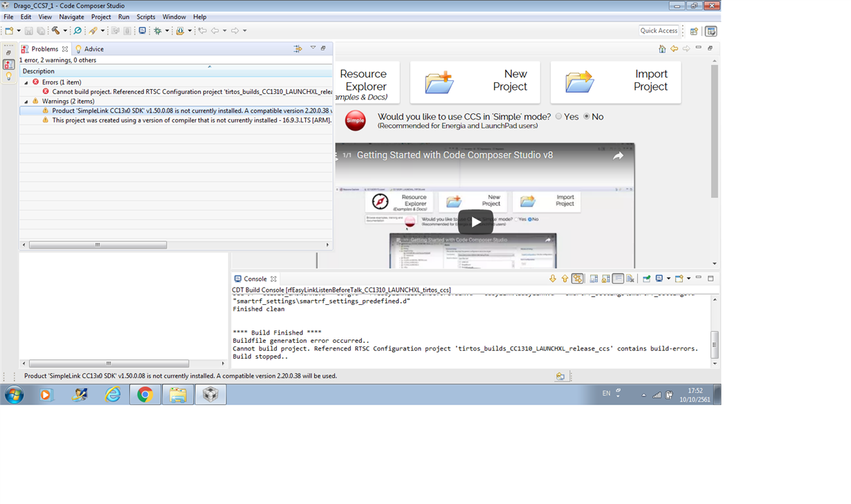Click the Pin Console icon
Viewport: 851px width, 504px height.
click(x=646, y=279)
